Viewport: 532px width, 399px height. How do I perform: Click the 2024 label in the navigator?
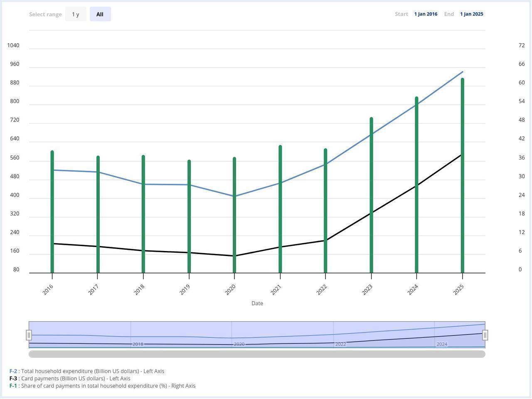click(442, 344)
